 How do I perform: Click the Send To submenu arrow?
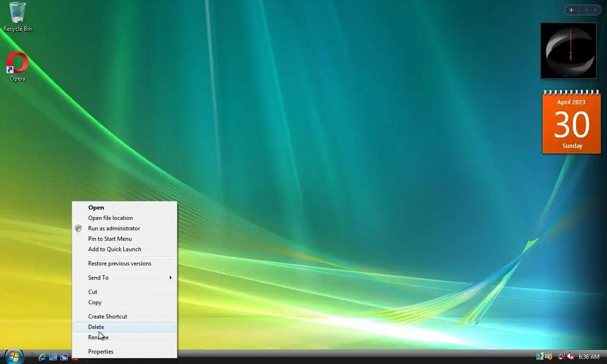click(x=171, y=278)
